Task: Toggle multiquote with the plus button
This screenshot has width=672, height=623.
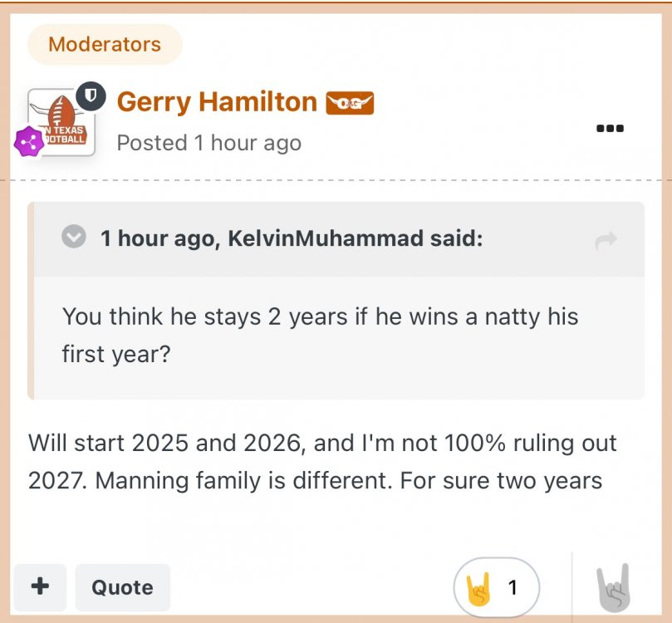Action: tap(39, 587)
